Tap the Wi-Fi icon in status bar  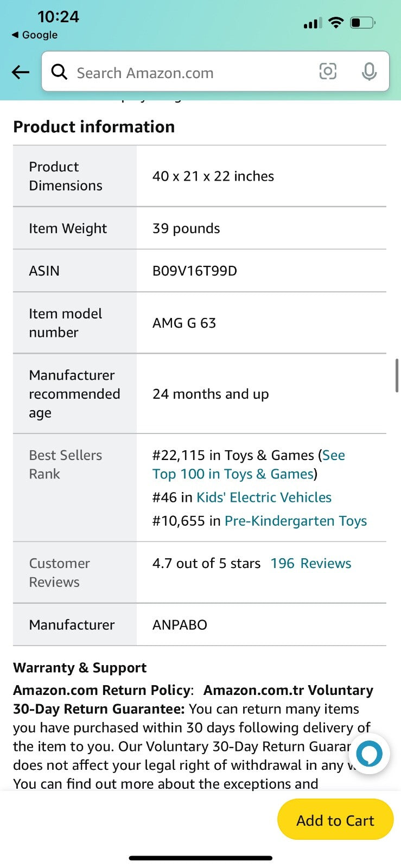336,23
